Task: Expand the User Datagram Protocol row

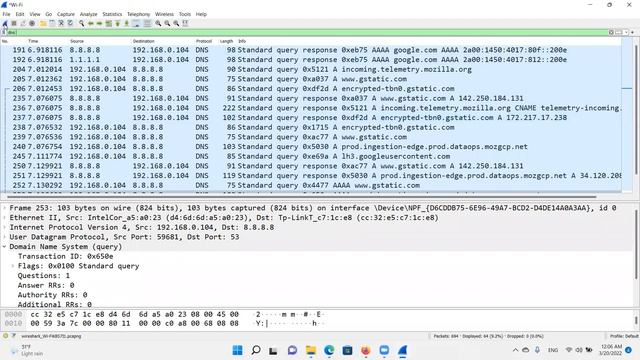Action: click(4, 237)
